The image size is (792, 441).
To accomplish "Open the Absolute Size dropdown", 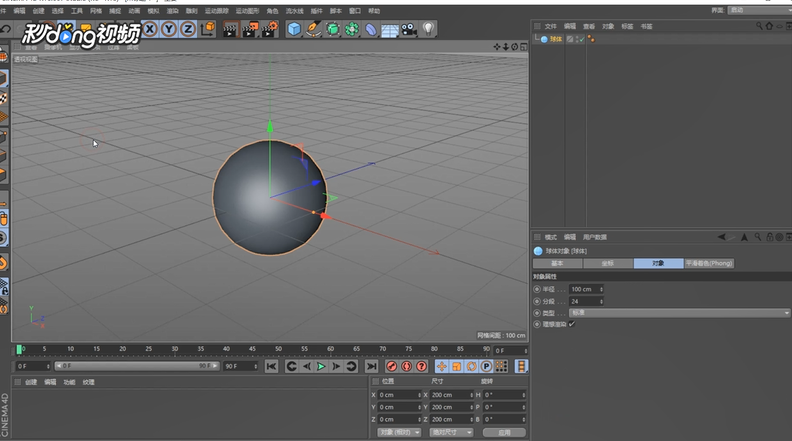I will pyautogui.click(x=451, y=432).
